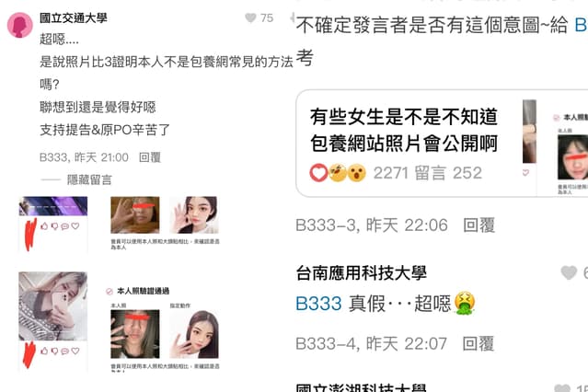Image resolution: width=588 pixels, height=392 pixels.
Task: Open the B333 mention link in reply
Action: tap(318, 303)
